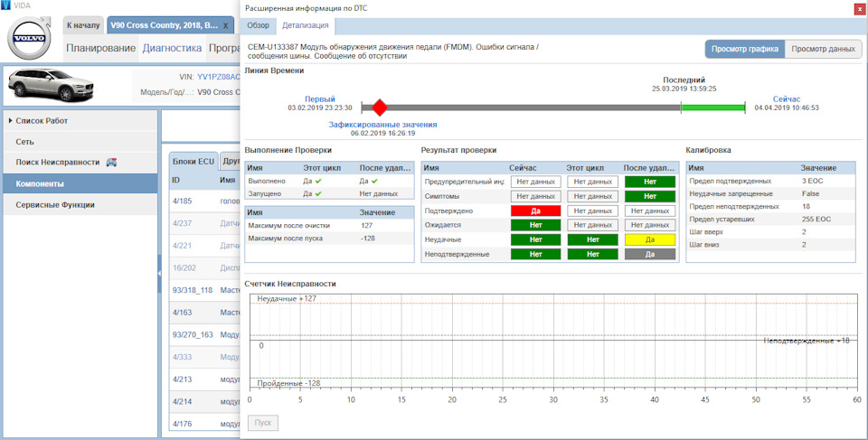The image size is (868, 440).
Task: Click the Пуск button
Action: [x=263, y=423]
